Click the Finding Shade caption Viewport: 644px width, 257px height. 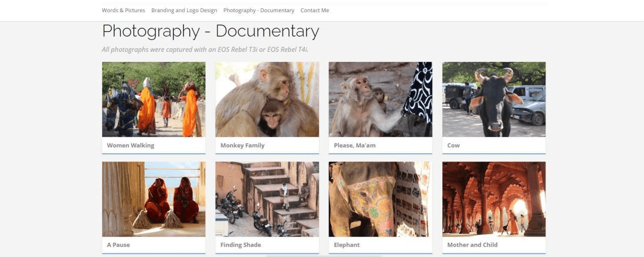point(241,245)
